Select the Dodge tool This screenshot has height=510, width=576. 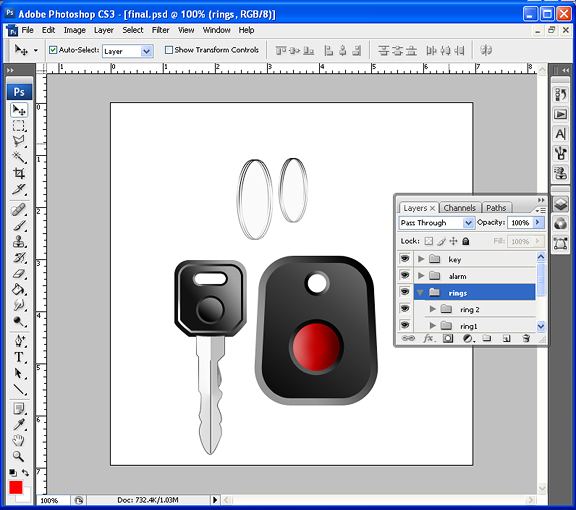pyautogui.click(x=19, y=322)
